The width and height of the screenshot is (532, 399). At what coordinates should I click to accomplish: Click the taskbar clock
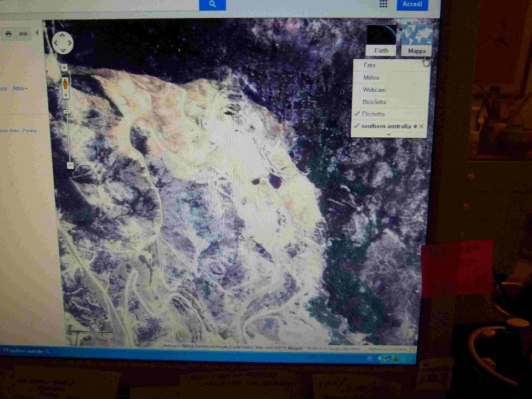406,359
